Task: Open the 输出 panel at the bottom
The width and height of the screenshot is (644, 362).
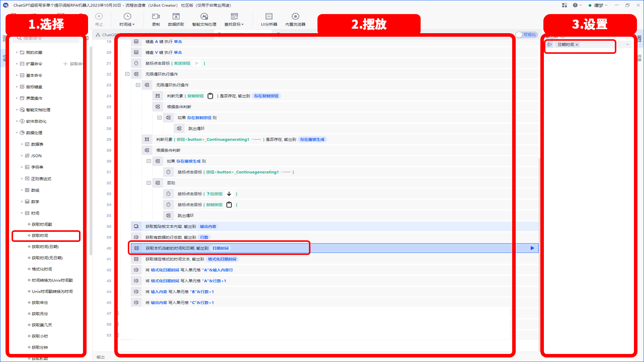Action: pyautogui.click(x=101, y=357)
